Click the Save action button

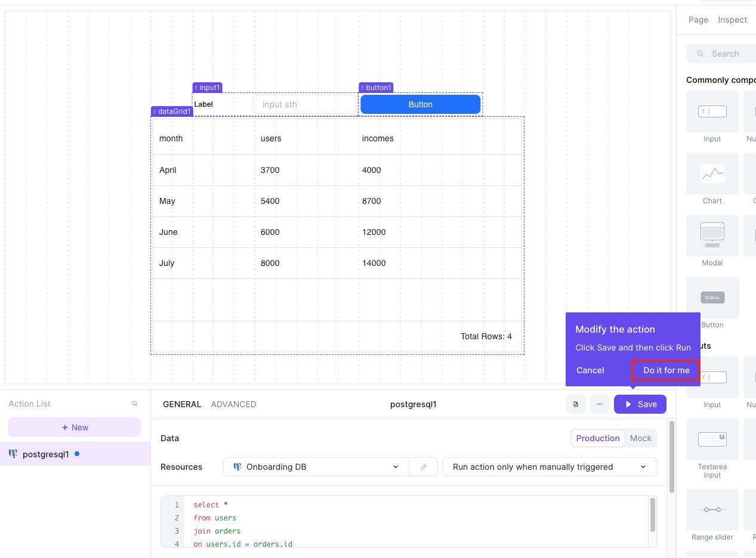coord(640,404)
